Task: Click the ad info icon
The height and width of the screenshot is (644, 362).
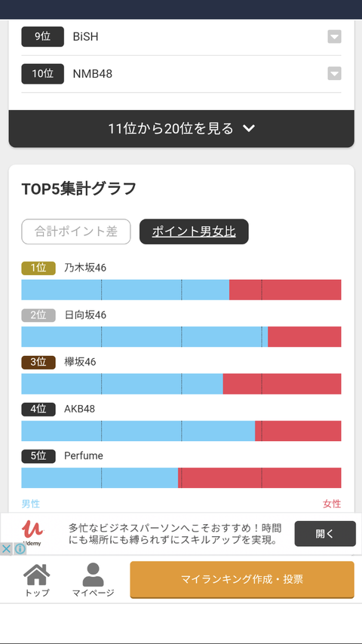Action: tap(20, 549)
